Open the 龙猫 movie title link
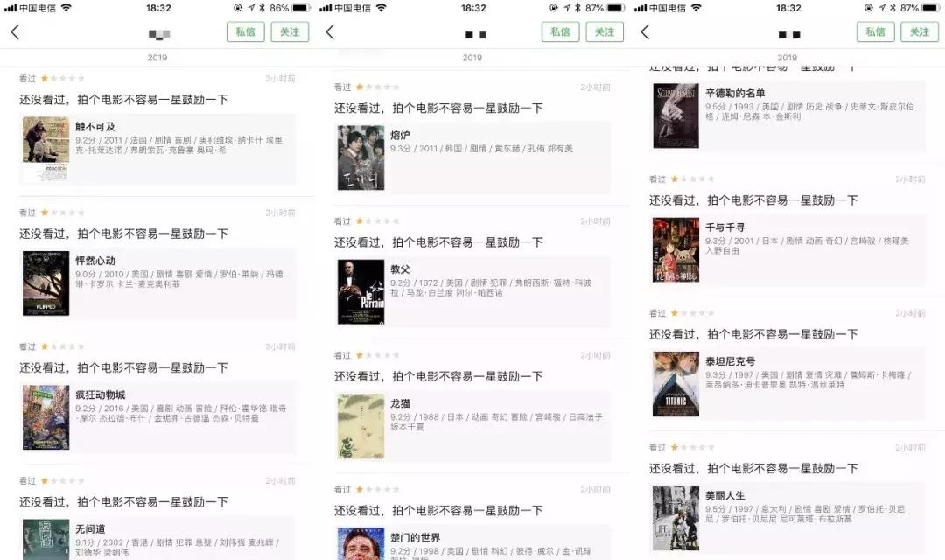Viewport: 945px width, 560px height. click(x=400, y=403)
